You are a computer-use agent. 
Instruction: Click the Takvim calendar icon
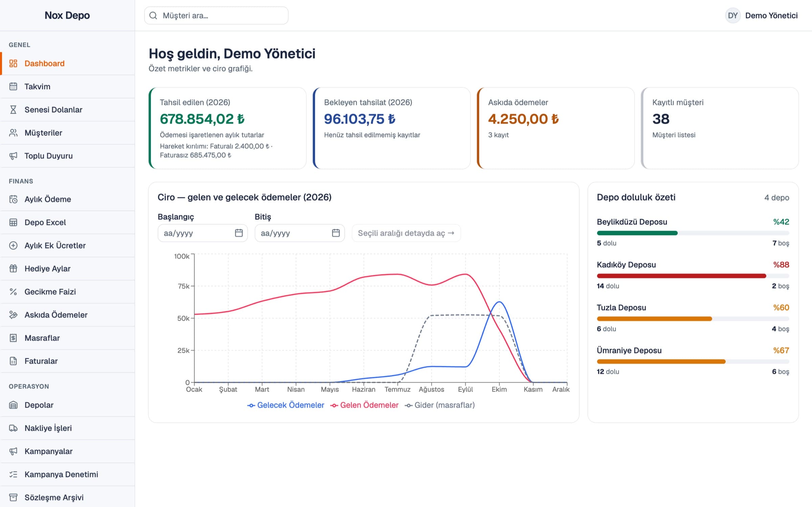coord(13,86)
